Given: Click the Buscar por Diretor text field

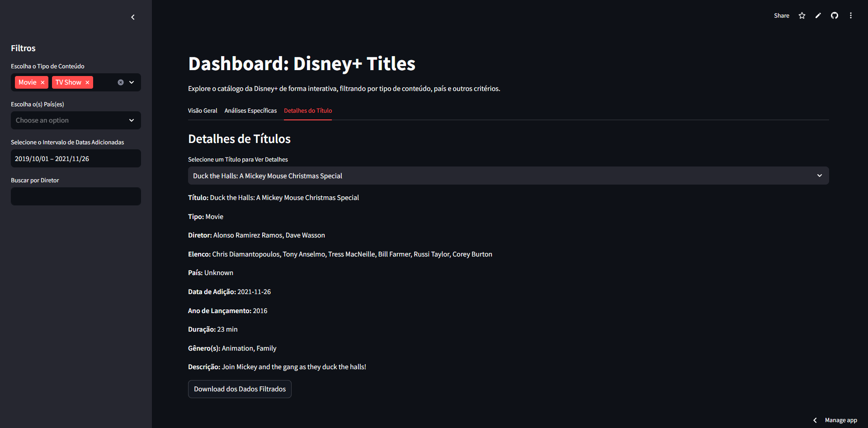Looking at the screenshot, I should point(76,196).
